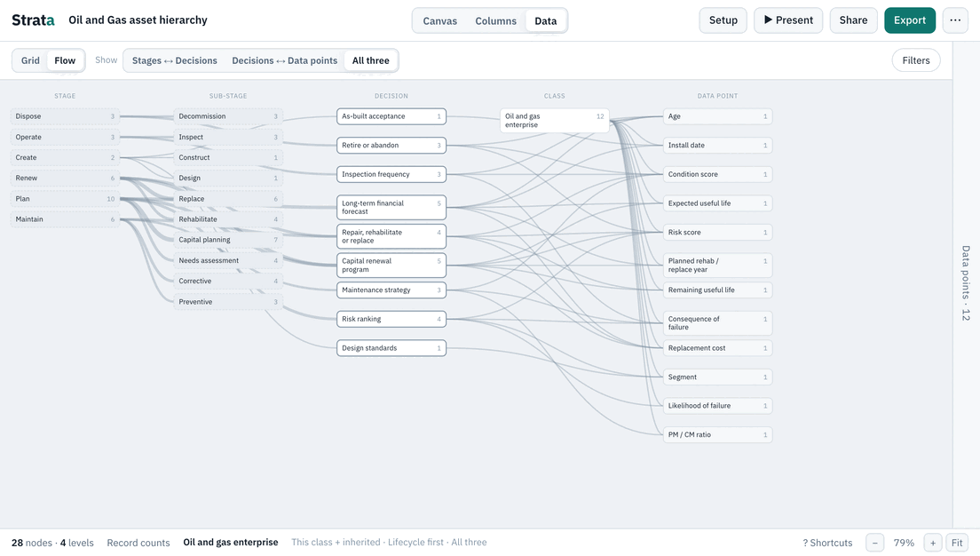Open the Setup button

coord(723,20)
